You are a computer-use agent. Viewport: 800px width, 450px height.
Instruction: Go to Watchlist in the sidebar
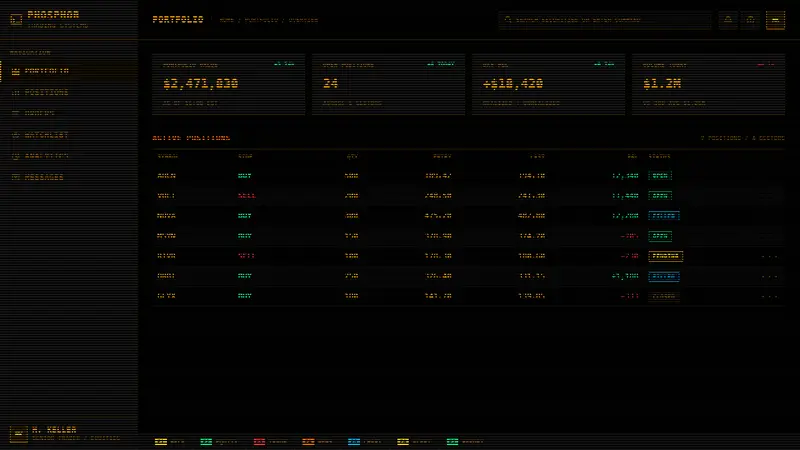pos(69,135)
